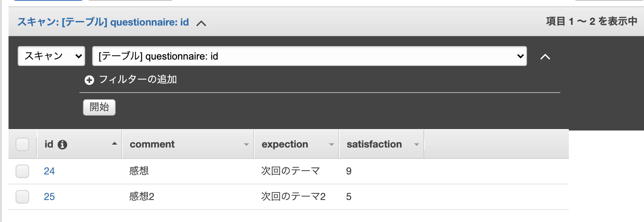Screen dimensions: 644x222
Task: Open the comment column options arrow
Action: (246, 144)
